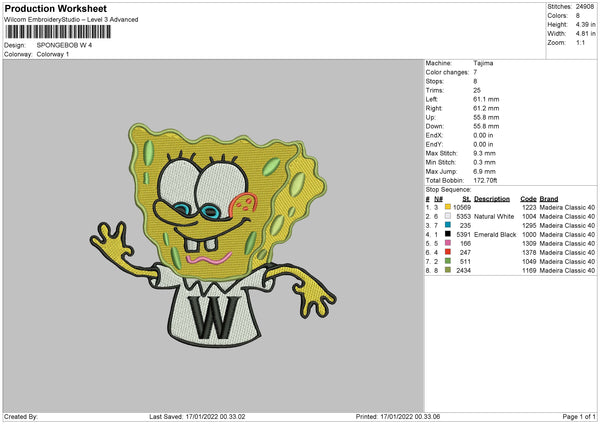Click thread code "1004" in the Code column
This screenshot has height=424, width=600.
[529, 217]
